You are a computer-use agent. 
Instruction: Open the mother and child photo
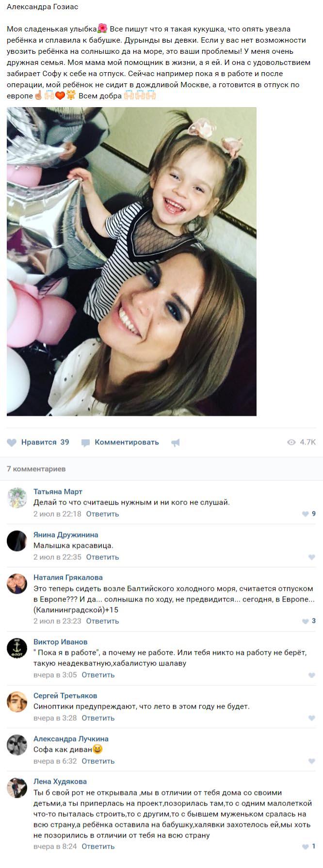click(x=131, y=262)
